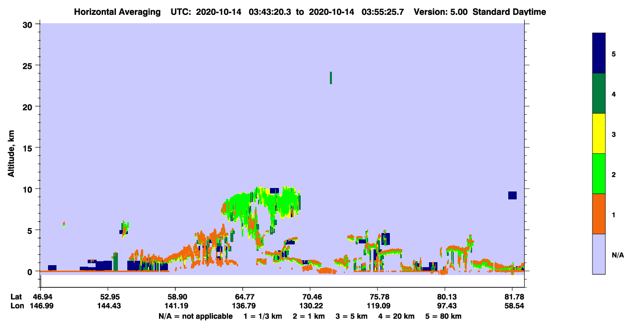Click the longitude value '141.19'

click(x=175, y=306)
